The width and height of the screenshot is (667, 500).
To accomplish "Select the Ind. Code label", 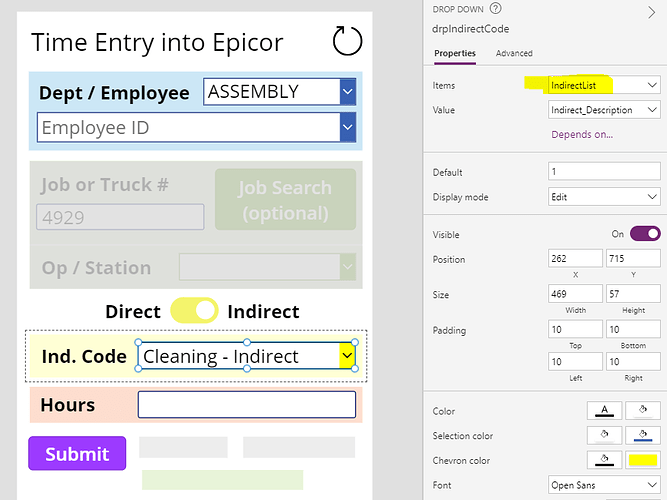I will coord(84,357).
